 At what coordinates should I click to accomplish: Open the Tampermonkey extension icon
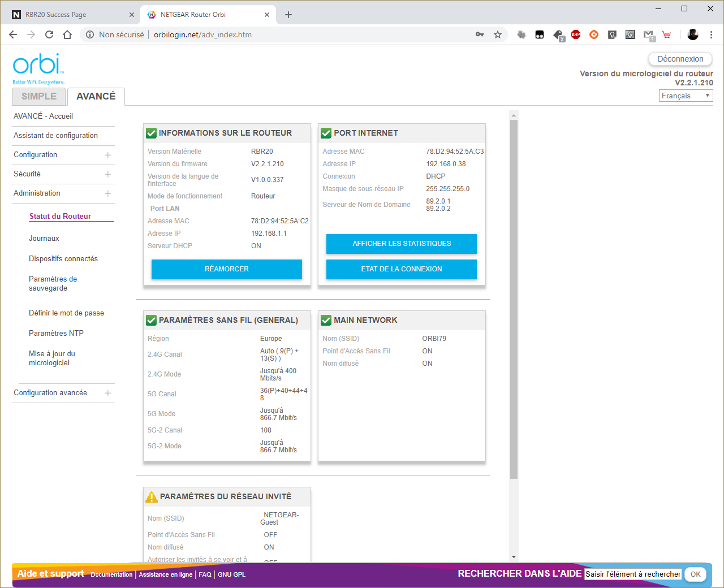(540, 34)
